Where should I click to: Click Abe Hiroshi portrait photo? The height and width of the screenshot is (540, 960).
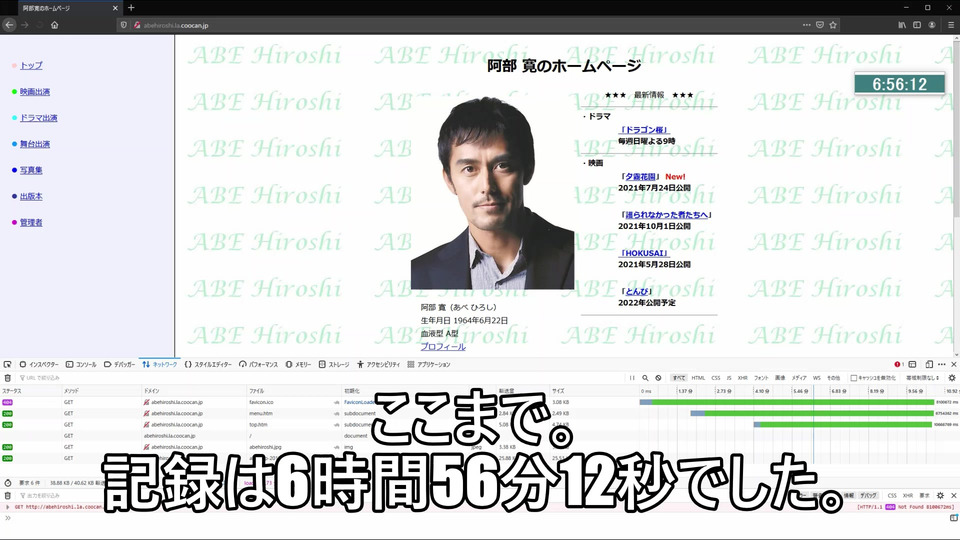492,193
